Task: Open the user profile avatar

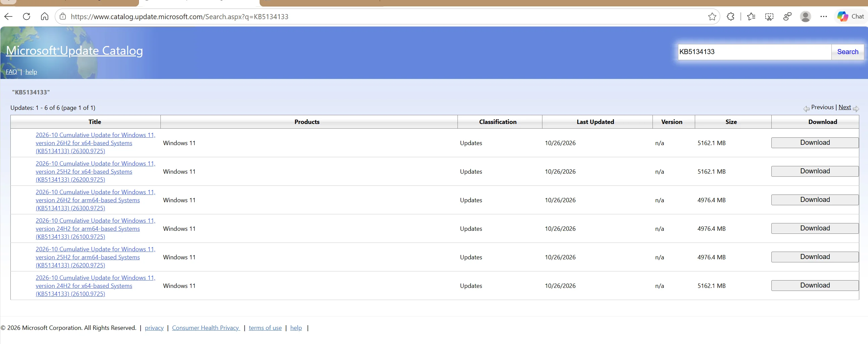Action: point(805,16)
